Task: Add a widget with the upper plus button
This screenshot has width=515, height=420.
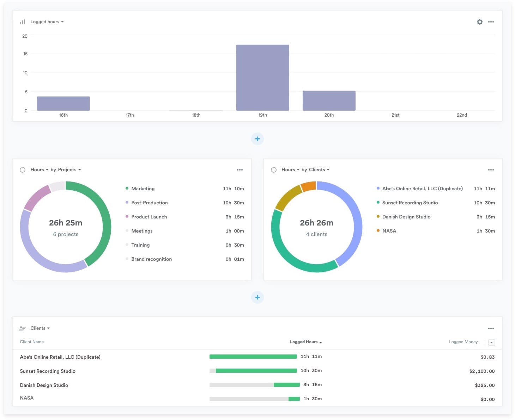Action: pos(257,139)
